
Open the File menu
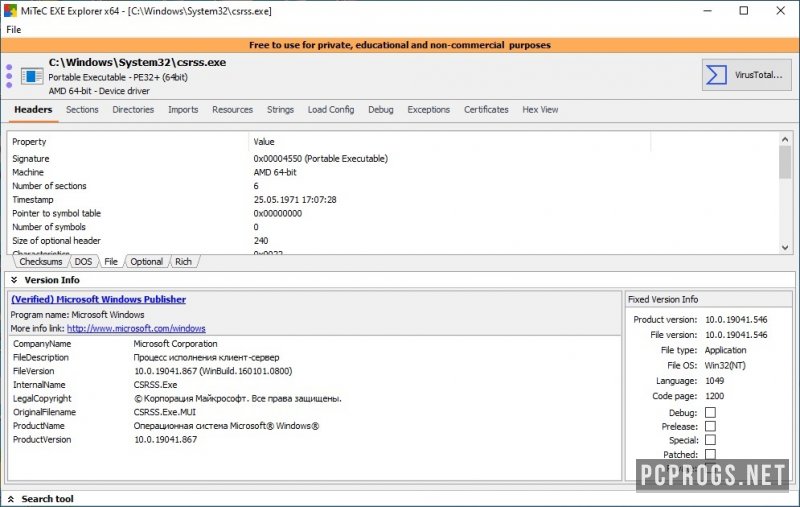click(x=14, y=30)
